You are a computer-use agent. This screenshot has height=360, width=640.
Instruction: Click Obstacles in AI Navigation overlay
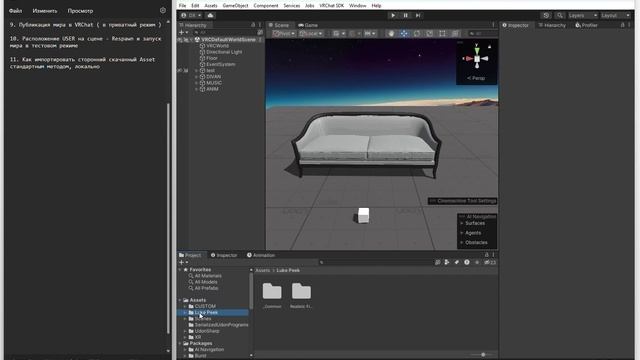[x=476, y=242]
